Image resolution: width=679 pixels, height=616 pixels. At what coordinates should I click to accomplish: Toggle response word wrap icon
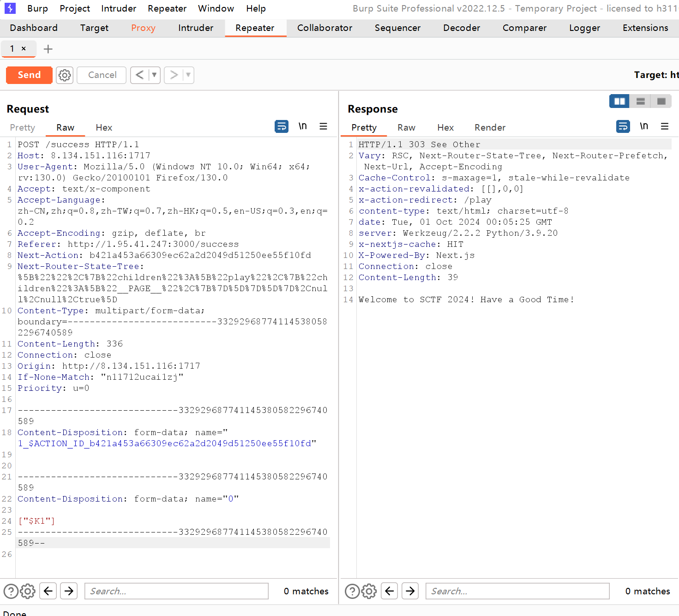point(623,126)
